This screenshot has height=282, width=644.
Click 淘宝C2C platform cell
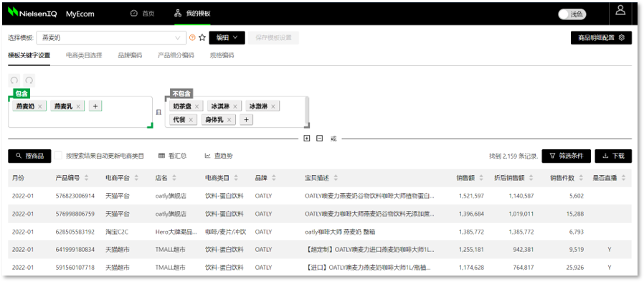[117, 232]
